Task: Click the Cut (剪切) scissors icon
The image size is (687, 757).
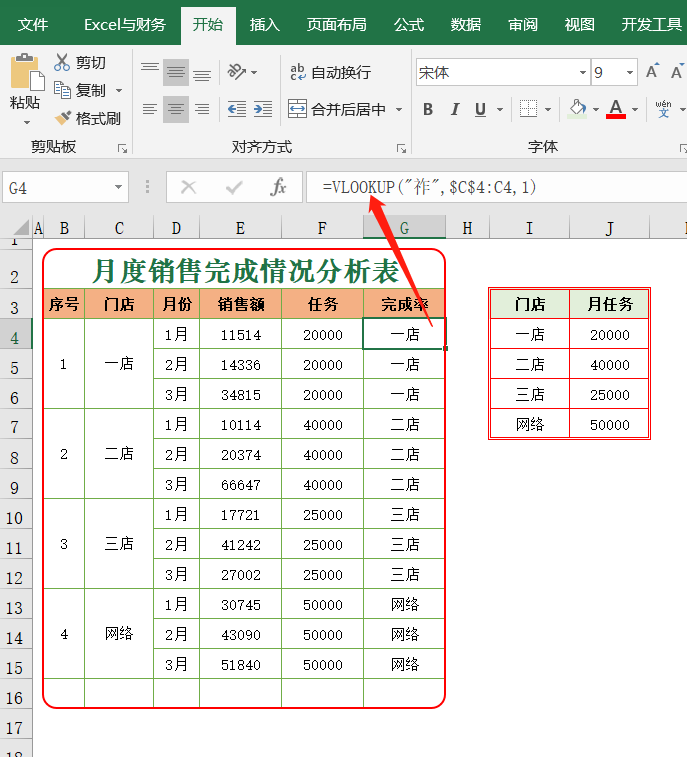Action: click(62, 62)
